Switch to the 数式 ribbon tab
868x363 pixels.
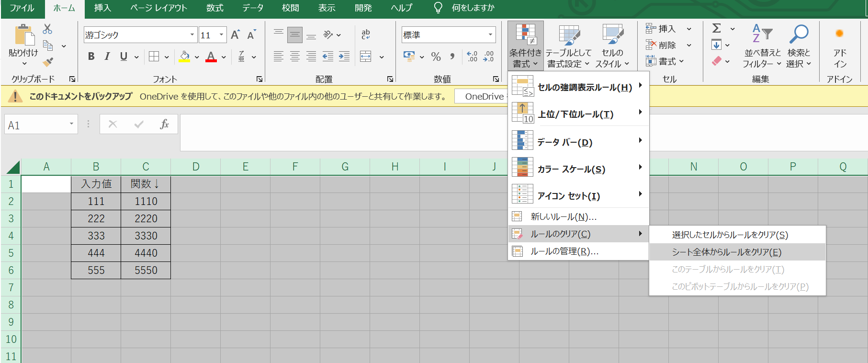pos(214,8)
